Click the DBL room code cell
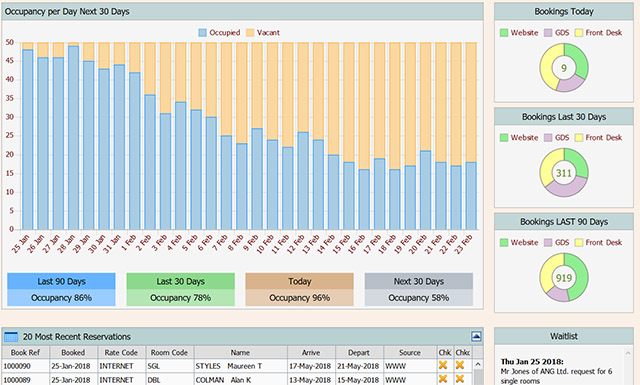 (170, 380)
